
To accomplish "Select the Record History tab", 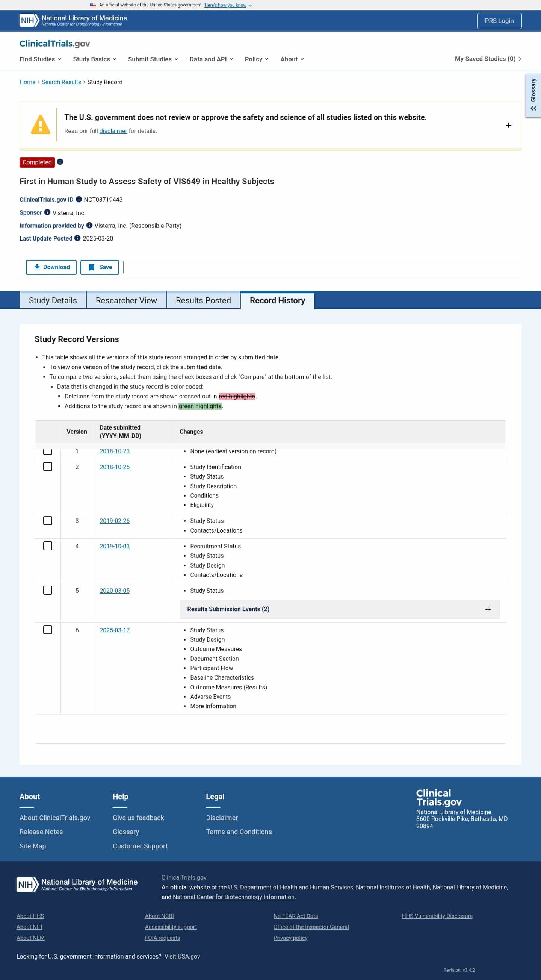I will point(278,300).
